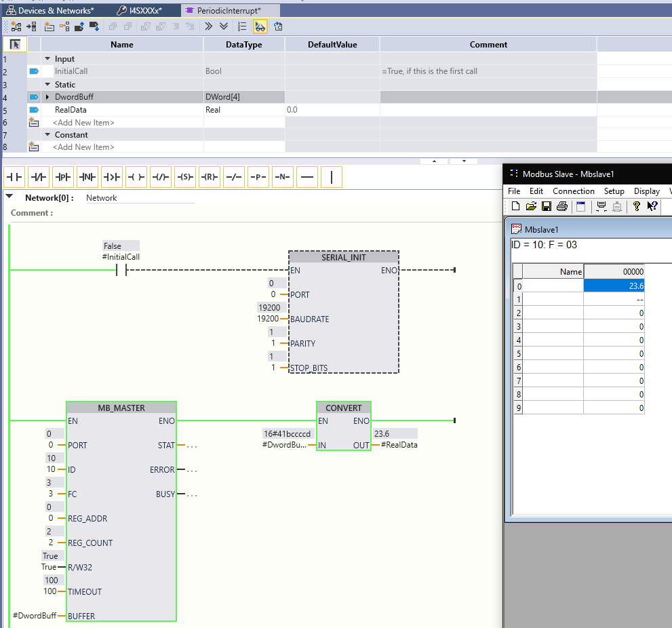
Task: Toggle the numbered list view button
Action: [242, 26]
